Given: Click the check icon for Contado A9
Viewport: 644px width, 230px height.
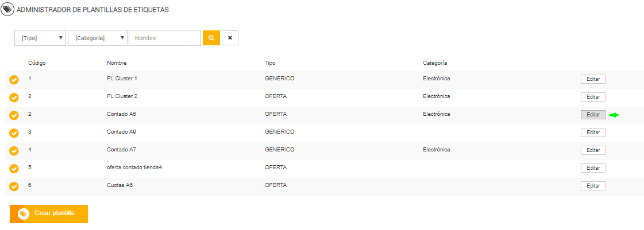Looking at the screenshot, I should click(14, 133).
